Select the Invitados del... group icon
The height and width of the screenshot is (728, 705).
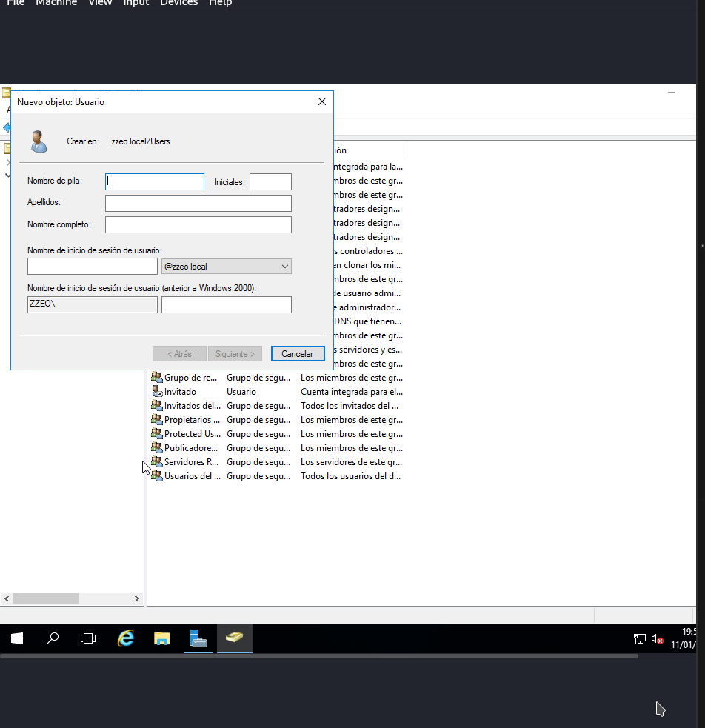point(157,405)
